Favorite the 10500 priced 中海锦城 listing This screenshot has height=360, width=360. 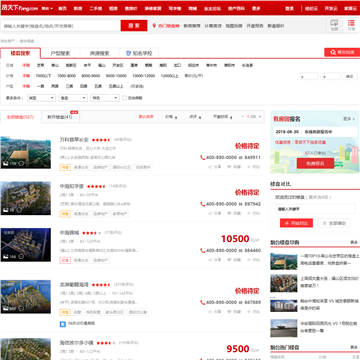(x=234, y=260)
